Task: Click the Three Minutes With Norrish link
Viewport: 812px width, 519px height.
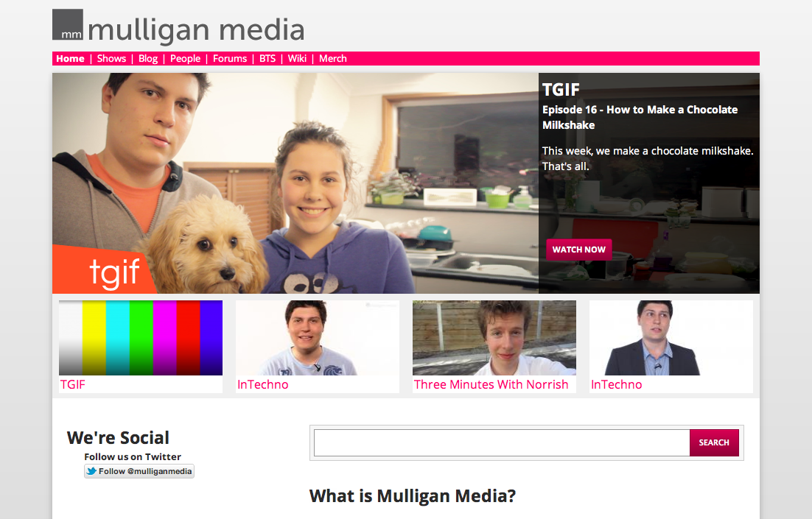Action: coord(491,384)
